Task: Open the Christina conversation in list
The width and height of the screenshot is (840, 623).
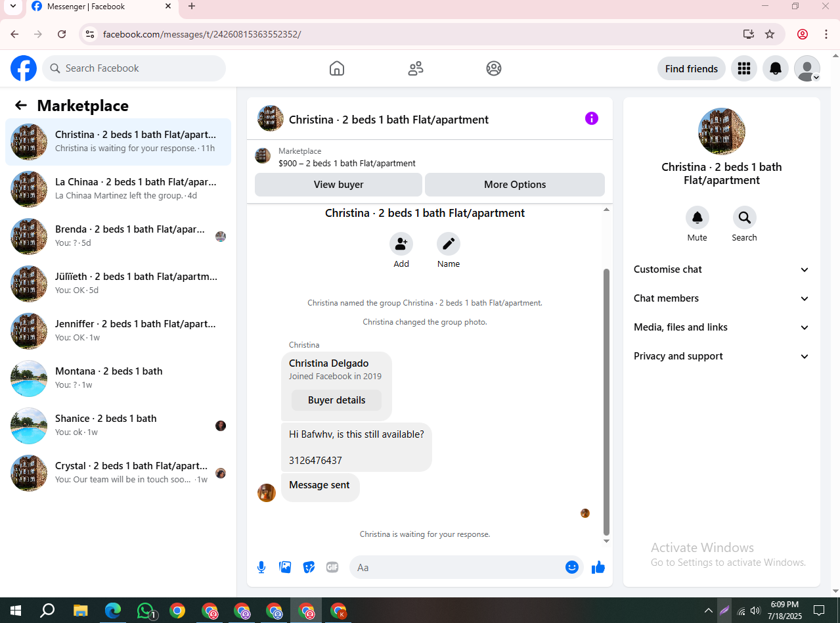Action: click(118, 141)
